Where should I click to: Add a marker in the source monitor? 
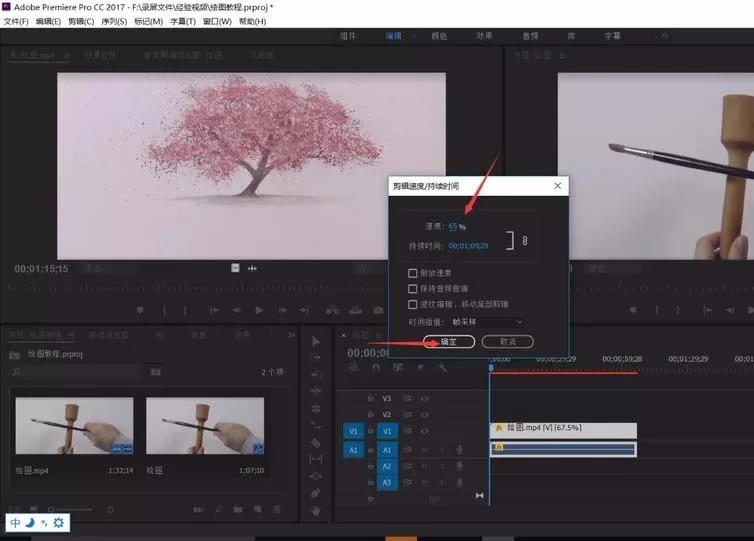[x=140, y=310]
